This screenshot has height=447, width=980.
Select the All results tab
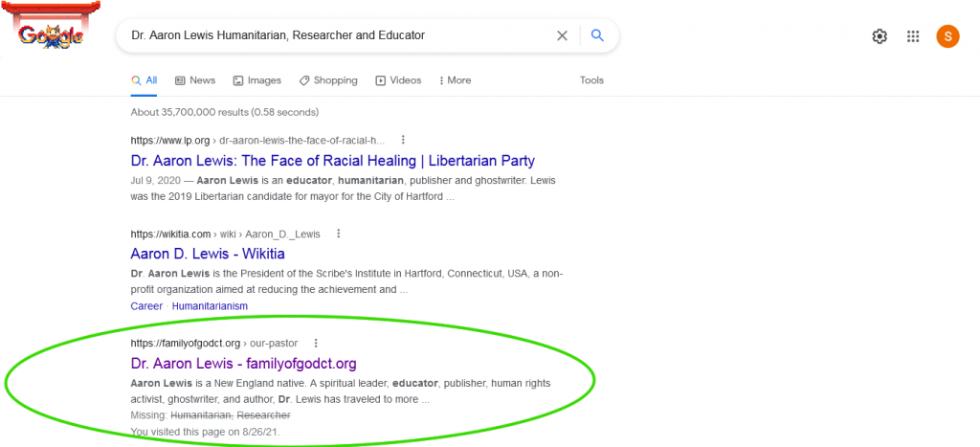pyautogui.click(x=144, y=80)
